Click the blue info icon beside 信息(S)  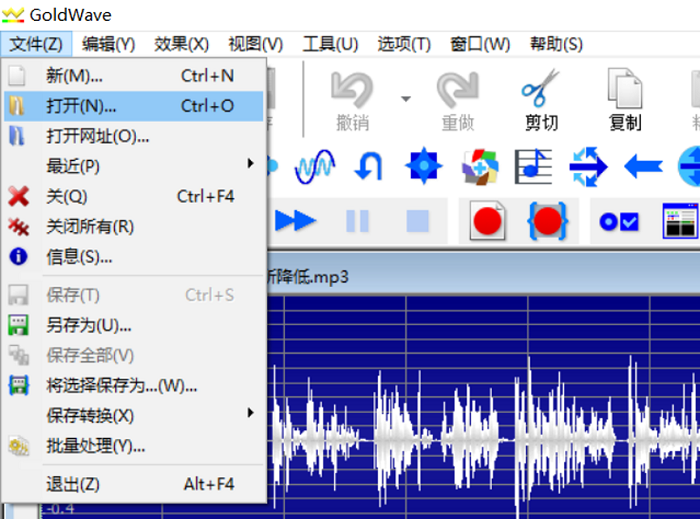[x=18, y=257]
